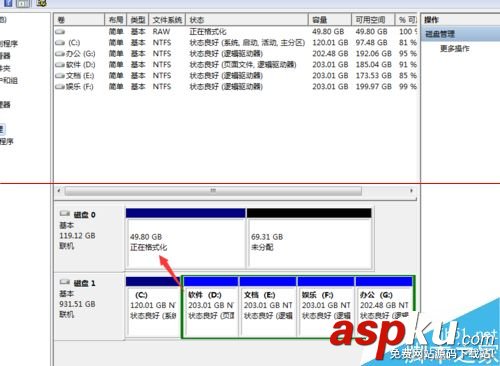This screenshot has width=500, height=366.
Task: Click the 文档 (E:) volume name in the list
Action: [80, 76]
